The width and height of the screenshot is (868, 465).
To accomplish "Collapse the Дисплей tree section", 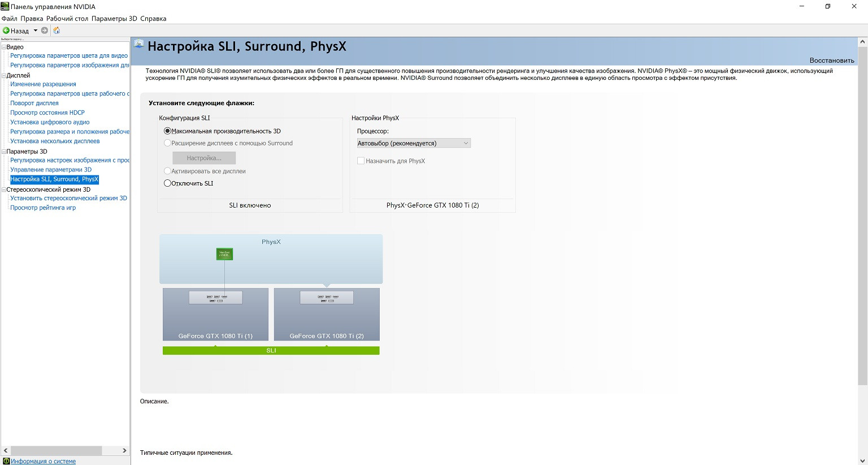I will [x=3, y=75].
